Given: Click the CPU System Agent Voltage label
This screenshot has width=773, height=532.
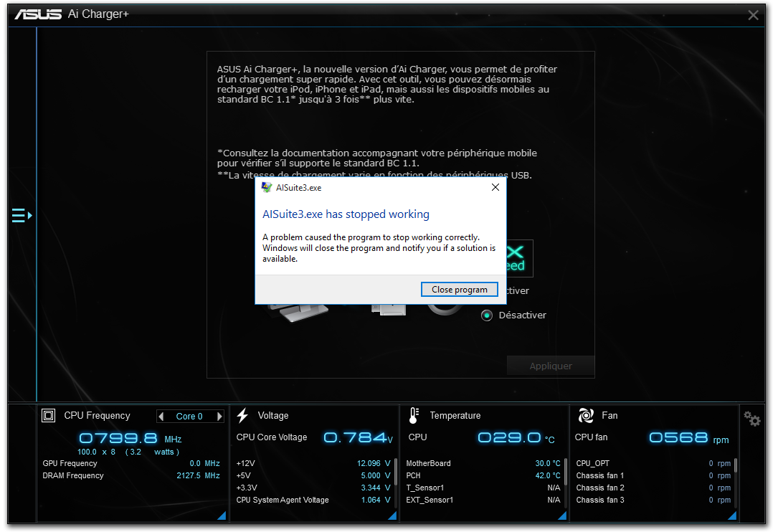Looking at the screenshot, I should coord(283,500).
